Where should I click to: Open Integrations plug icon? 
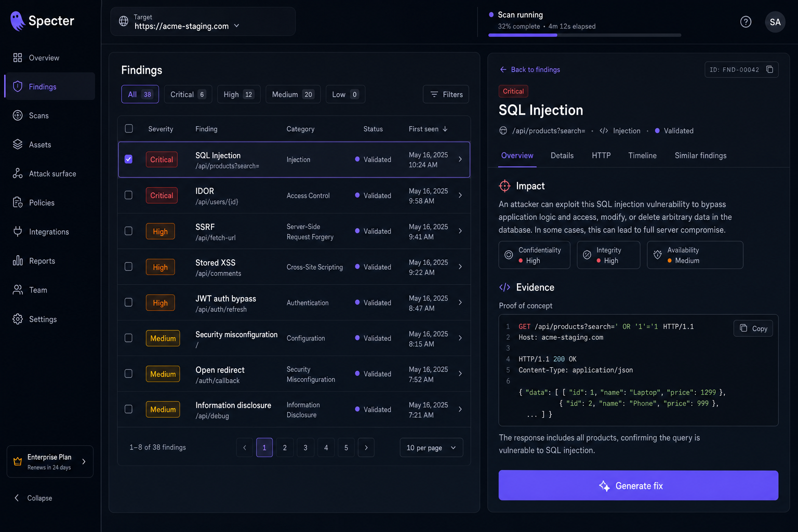18,232
